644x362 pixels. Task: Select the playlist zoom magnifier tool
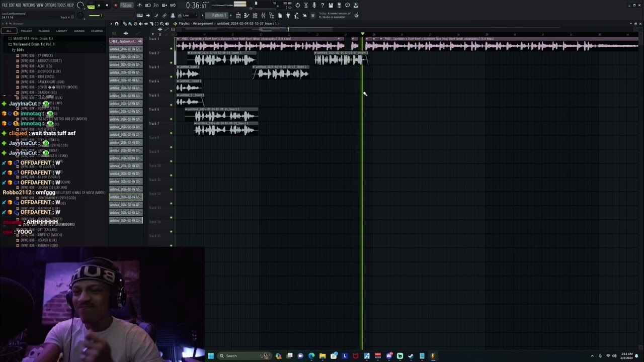pos(161,24)
